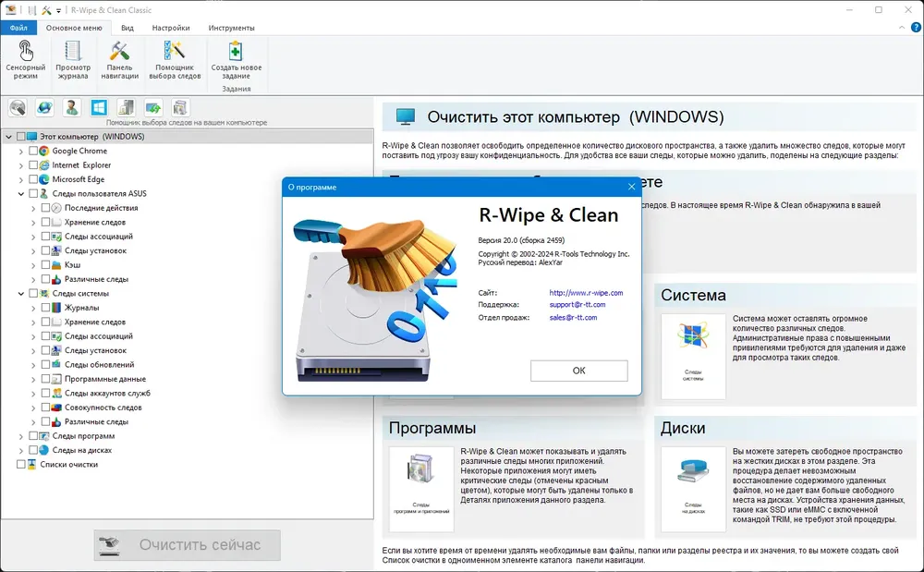Select the Windows logo filter icon
The width and height of the screenshot is (924, 572).
pyautogui.click(x=99, y=108)
